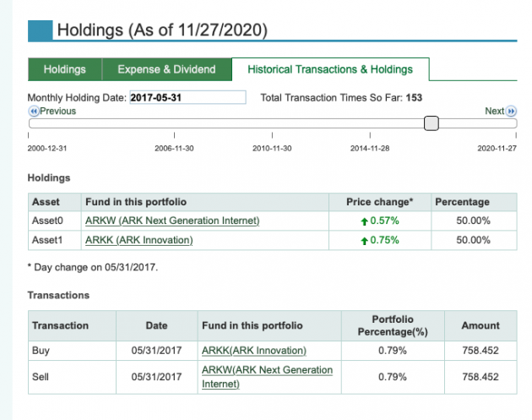Click the 50.00% percentage in Asset0 row
Viewport: 532px width, 420px height.
[473, 221]
